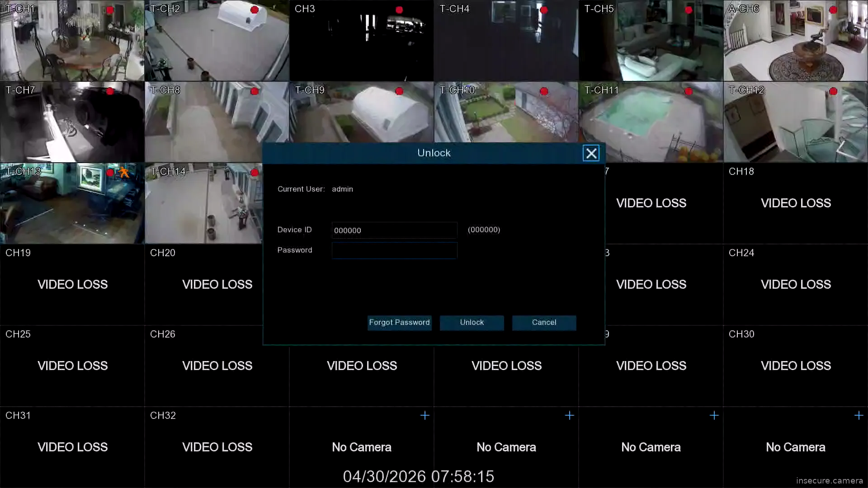868x488 pixels.
Task: Click the red recording indicator on T-CH1
Action: [110, 10]
